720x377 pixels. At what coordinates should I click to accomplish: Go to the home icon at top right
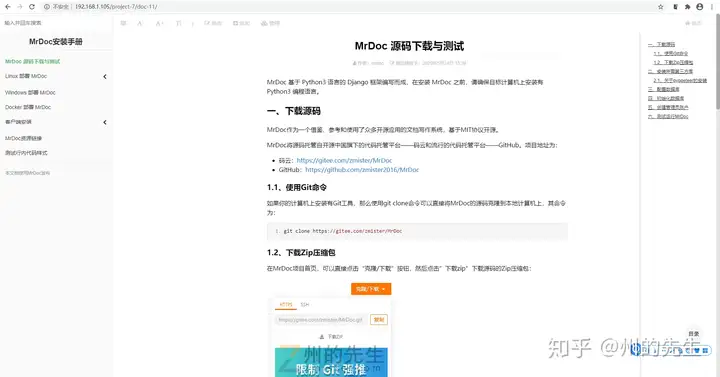(x=693, y=23)
